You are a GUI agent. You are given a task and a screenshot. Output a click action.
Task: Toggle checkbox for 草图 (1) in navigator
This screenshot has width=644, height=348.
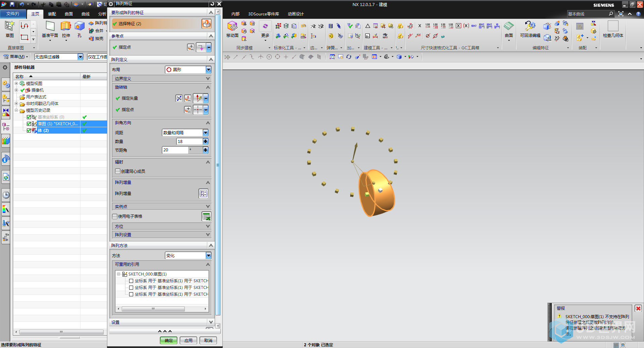pos(29,124)
